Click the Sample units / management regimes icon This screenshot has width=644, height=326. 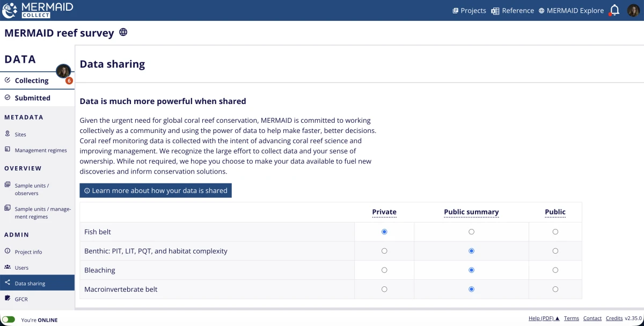pos(8,208)
